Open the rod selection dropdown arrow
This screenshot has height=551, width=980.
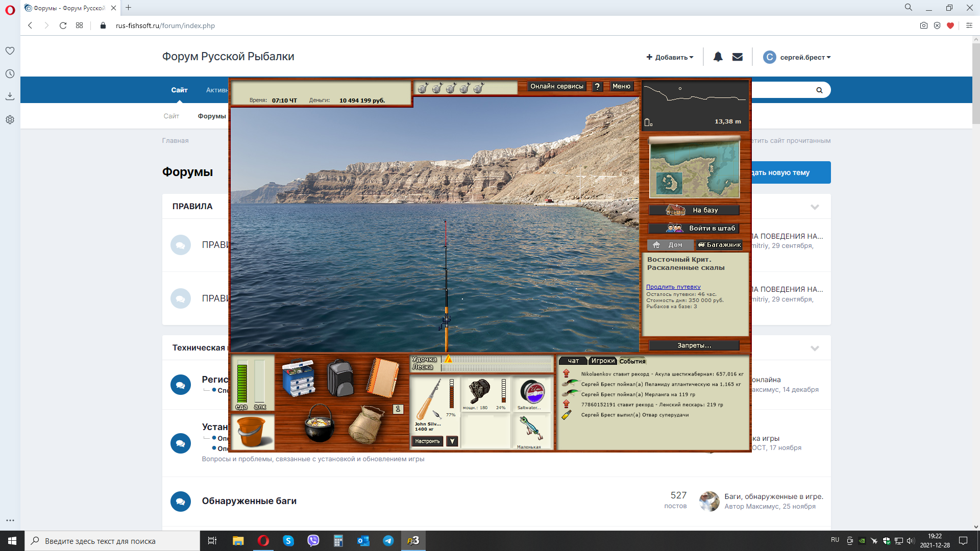click(452, 441)
